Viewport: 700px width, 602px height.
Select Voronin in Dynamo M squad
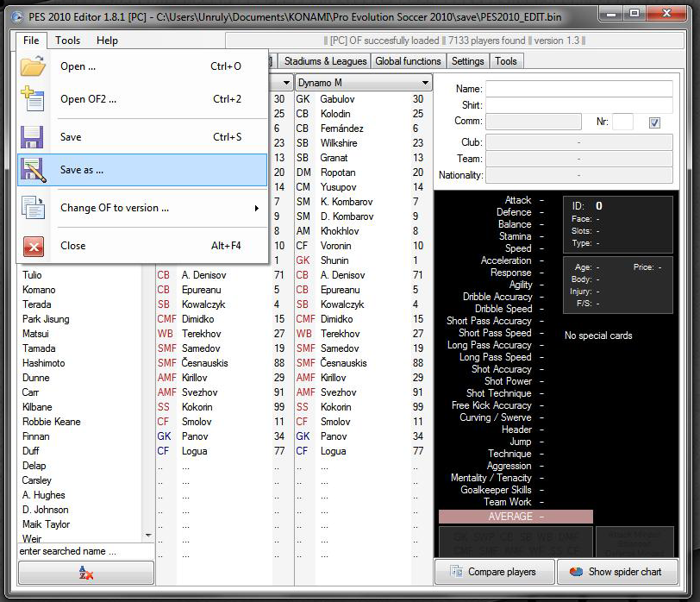(335, 246)
